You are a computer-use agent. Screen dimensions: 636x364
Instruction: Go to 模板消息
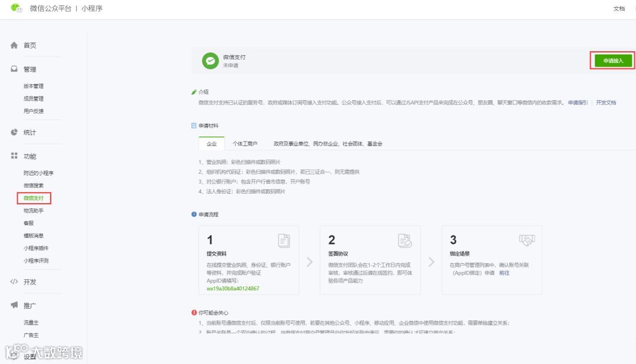point(33,236)
